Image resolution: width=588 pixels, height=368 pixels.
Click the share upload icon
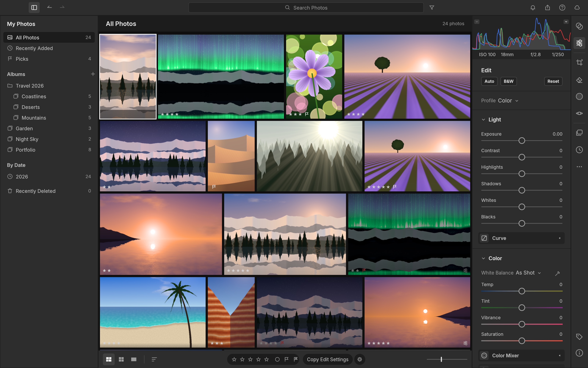click(547, 8)
